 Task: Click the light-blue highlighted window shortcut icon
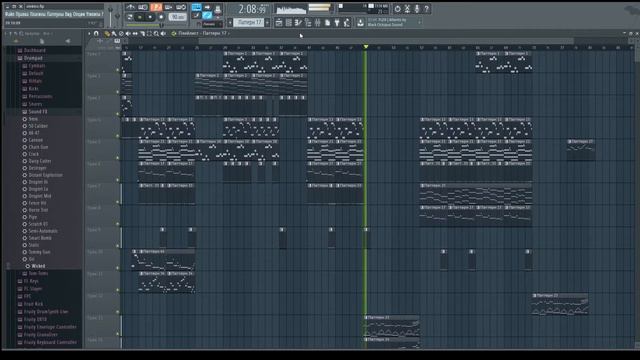(207, 16)
